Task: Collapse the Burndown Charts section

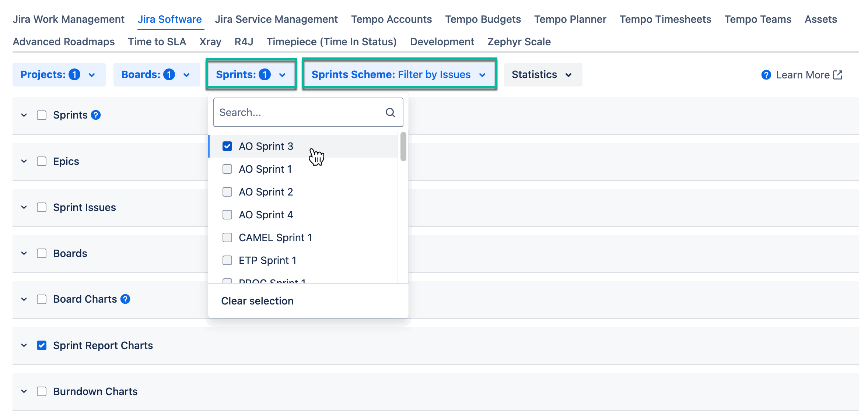Action: 24,391
